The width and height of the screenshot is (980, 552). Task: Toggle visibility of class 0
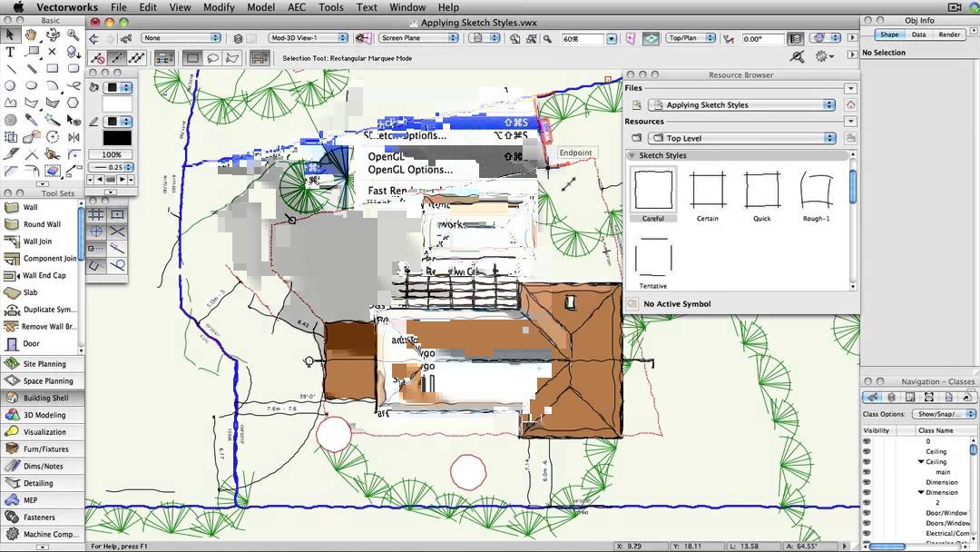[x=867, y=441]
